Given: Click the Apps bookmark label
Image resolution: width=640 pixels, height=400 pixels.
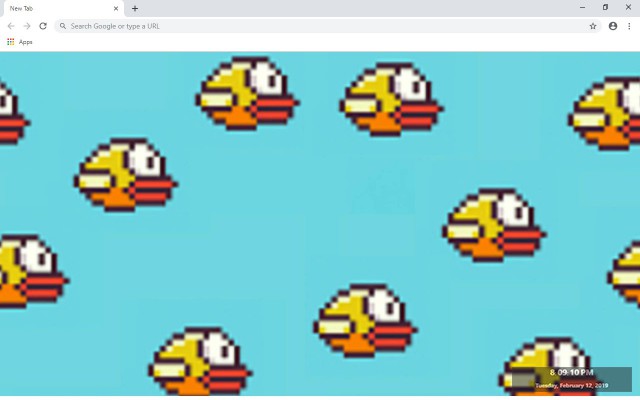Looking at the screenshot, I should tap(25, 42).
